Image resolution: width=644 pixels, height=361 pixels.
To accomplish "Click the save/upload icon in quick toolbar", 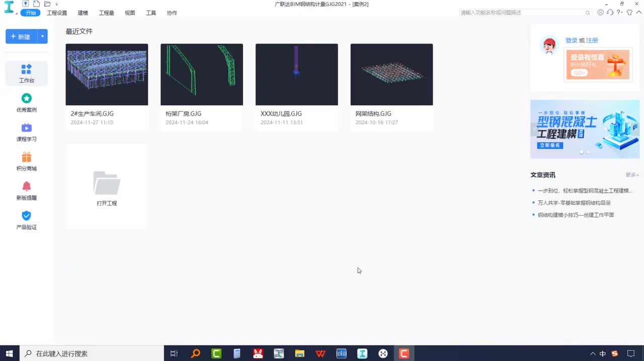I will [x=26, y=4].
